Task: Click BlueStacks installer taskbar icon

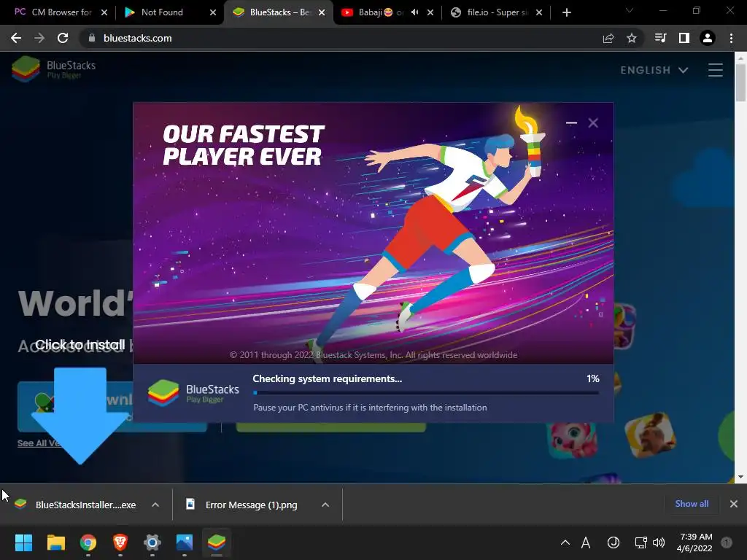Action: (x=216, y=542)
